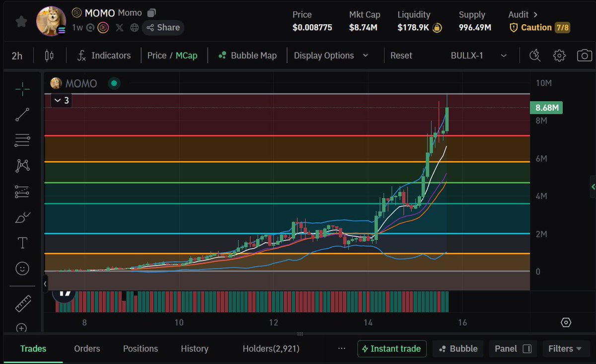Click the MOMO symbol label on chart

point(81,83)
